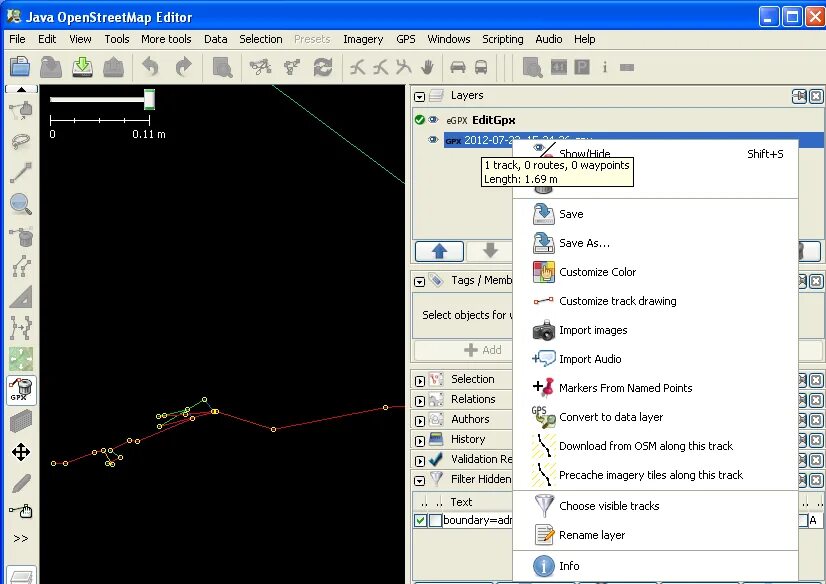Choose Rename layer from context menu

pyautogui.click(x=655, y=534)
